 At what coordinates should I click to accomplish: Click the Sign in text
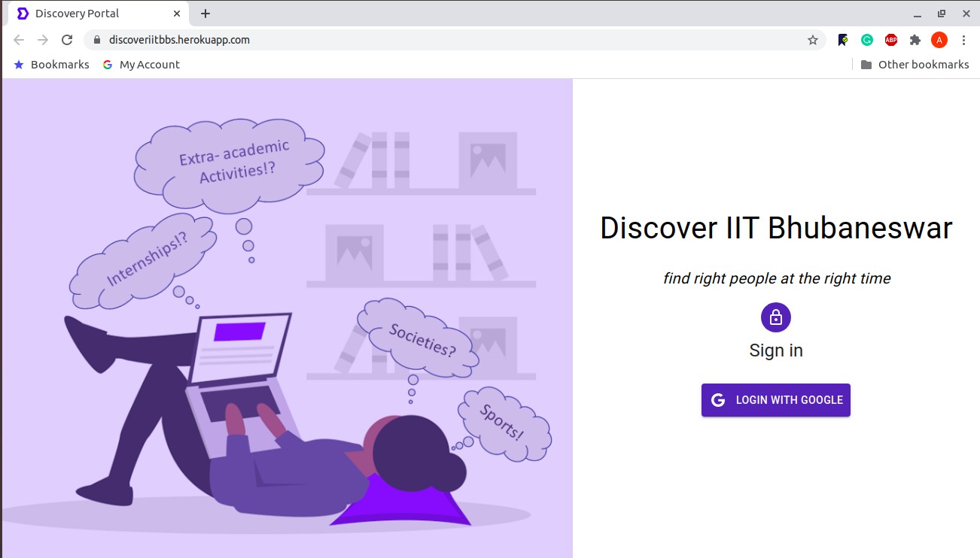click(x=776, y=350)
